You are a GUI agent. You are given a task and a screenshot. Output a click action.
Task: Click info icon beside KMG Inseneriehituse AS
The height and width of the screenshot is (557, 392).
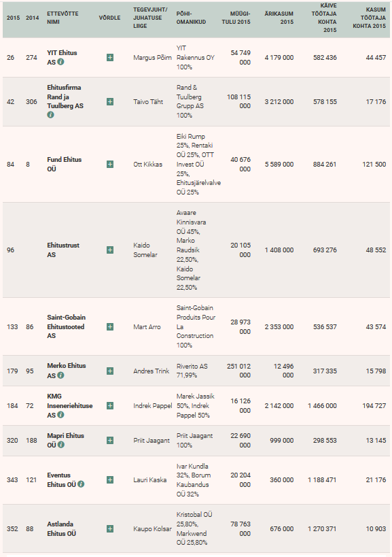(x=60, y=415)
